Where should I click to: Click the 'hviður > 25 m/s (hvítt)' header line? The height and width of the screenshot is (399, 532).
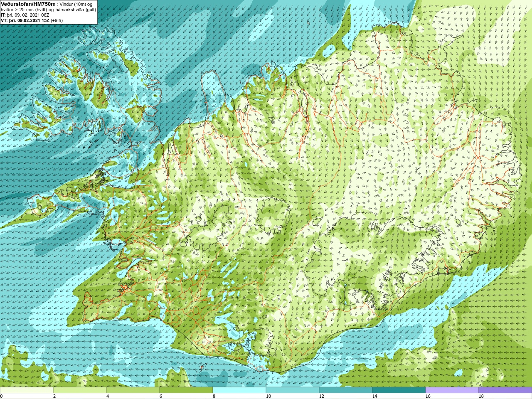click(x=49, y=9)
